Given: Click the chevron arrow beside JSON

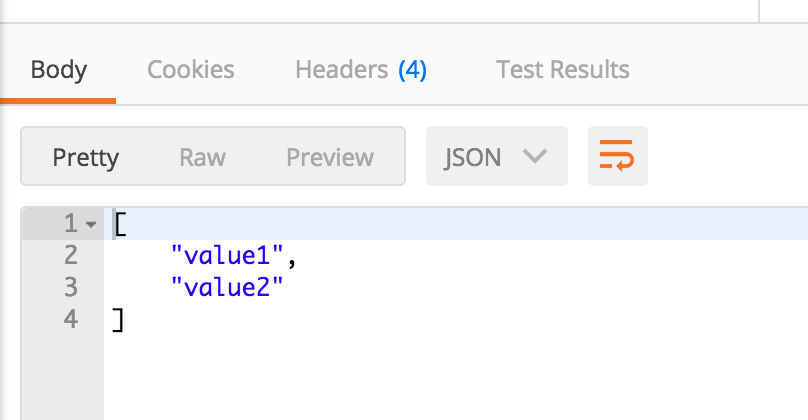Looking at the screenshot, I should [534, 156].
